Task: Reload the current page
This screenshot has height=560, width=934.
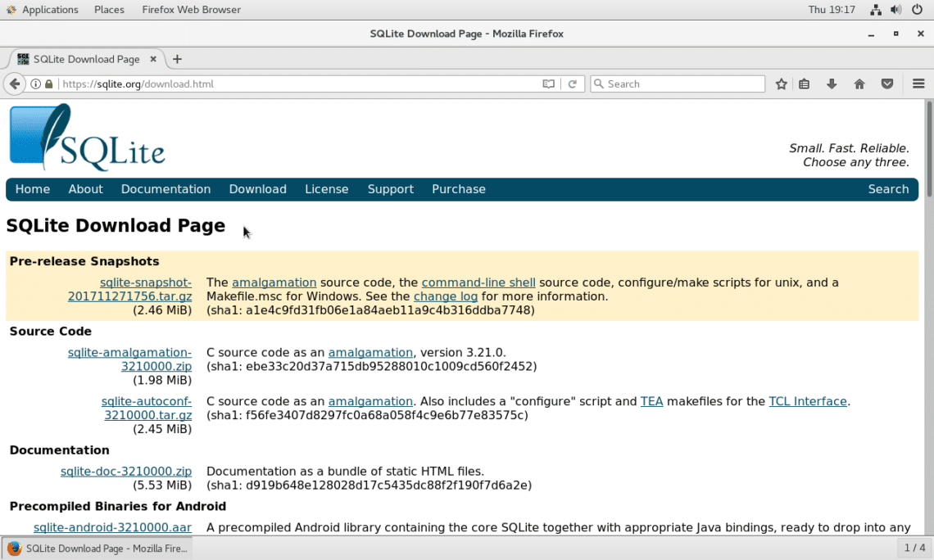Action: tap(573, 84)
